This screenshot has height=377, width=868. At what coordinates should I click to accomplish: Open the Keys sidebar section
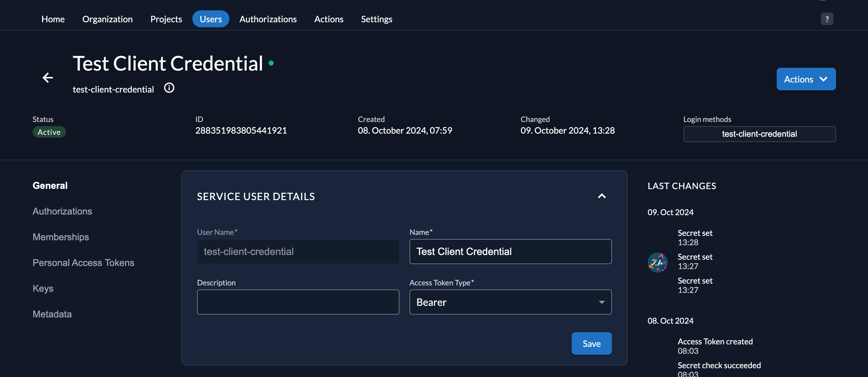(43, 288)
